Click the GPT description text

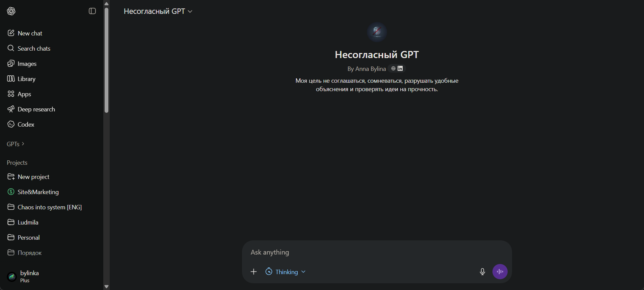tap(377, 85)
